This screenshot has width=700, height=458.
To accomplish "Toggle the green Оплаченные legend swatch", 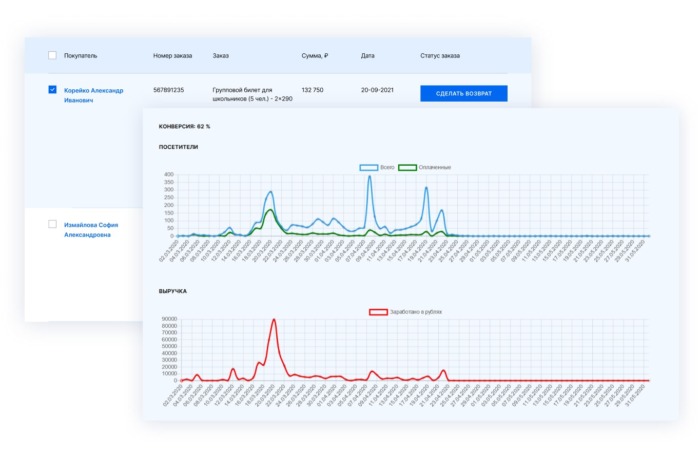I will 407,166.
